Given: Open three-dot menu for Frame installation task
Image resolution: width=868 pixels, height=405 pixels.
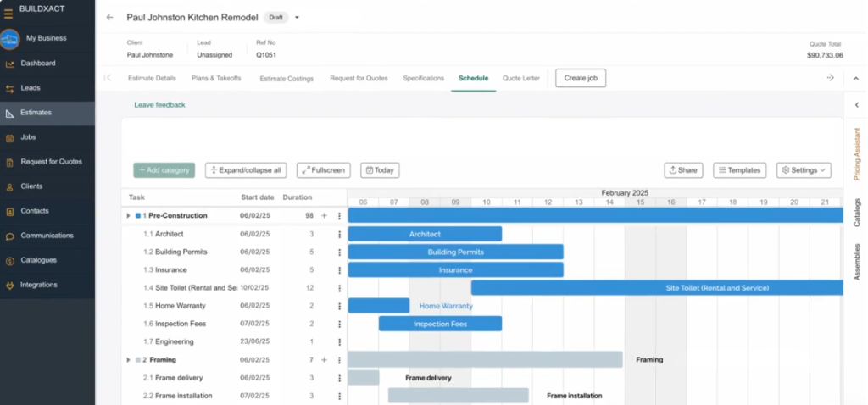Looking at the screenshot, I should pyautogui.click(x=339, y=397).
